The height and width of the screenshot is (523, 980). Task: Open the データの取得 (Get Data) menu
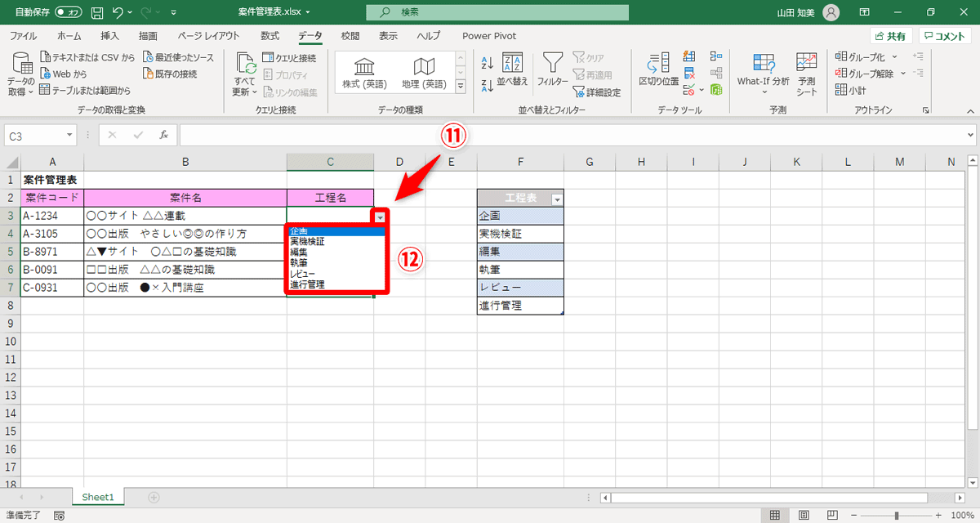[21, 74]
